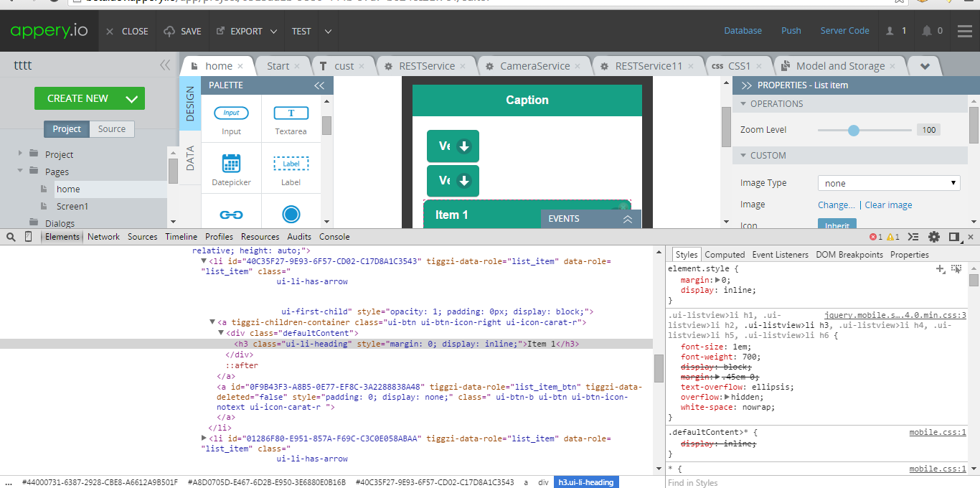Expand the 01286F80 li node
Viewport: 980px width, 488px height.
point(204,438)
